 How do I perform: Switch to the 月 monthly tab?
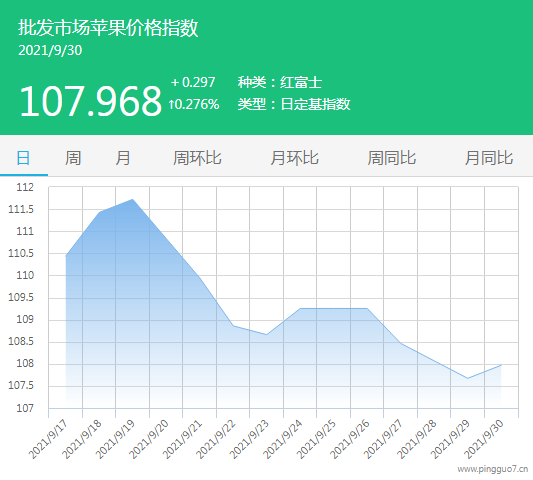pos(123,158)
